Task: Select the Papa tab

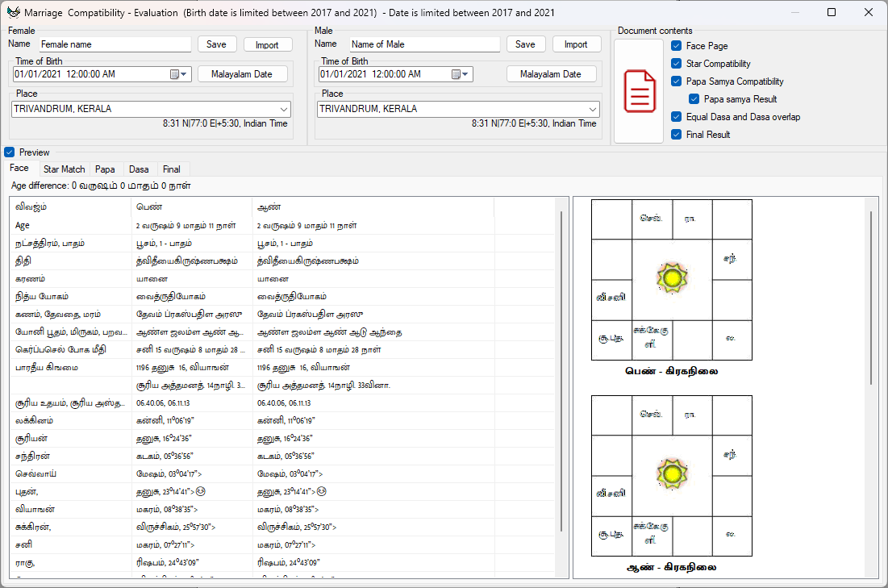Action: 105,169
